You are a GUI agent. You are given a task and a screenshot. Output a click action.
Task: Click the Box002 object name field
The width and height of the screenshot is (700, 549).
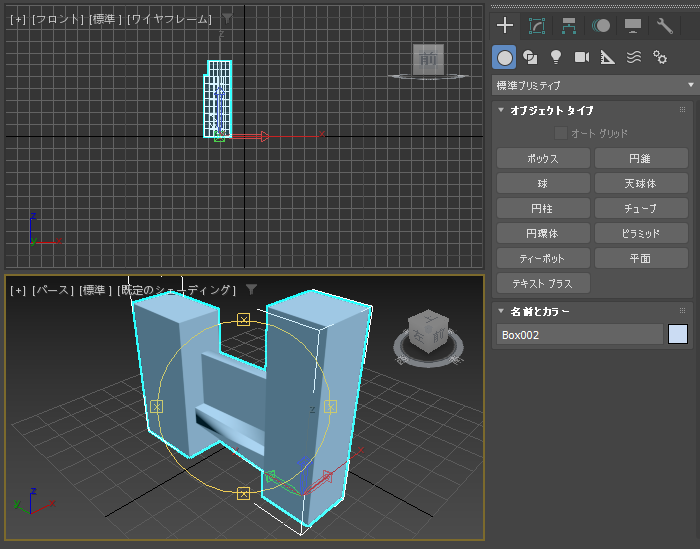[x=580, y=335]
